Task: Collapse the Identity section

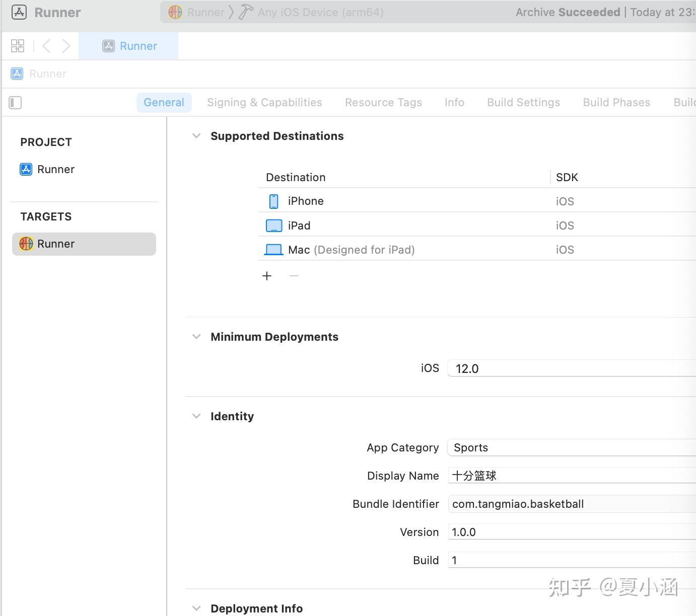Action: click(x=196, y=416)
